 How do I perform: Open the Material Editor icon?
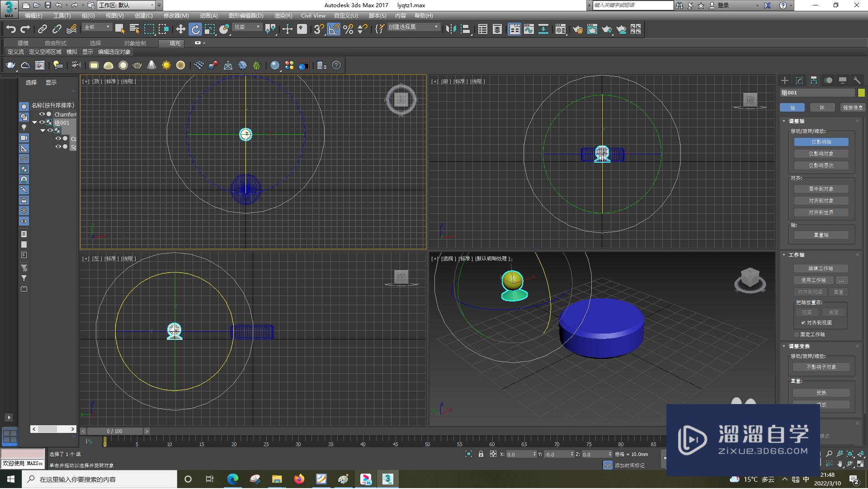pos(561,29)
